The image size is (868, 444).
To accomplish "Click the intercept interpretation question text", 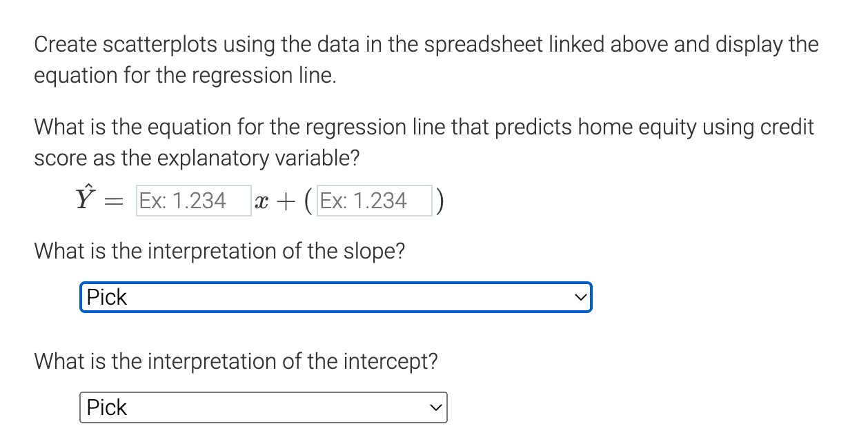I will [x=235, y=361].
